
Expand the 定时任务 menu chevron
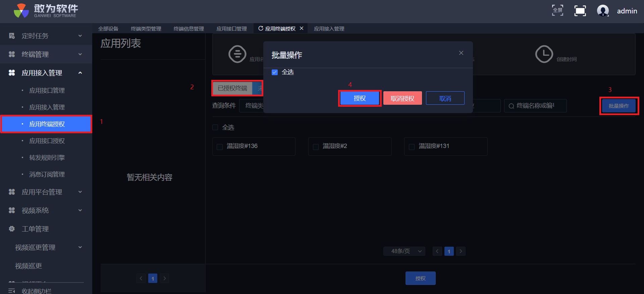(x=80, y=36)
